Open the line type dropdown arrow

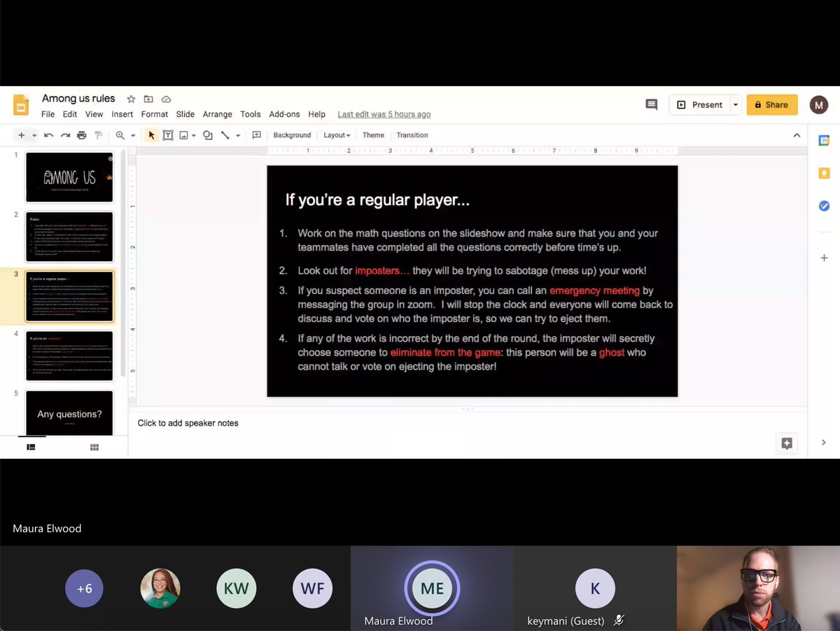point(238,135)
